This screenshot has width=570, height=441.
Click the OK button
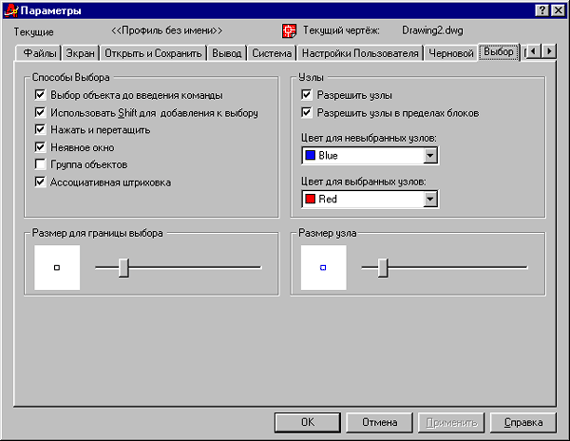308,422
